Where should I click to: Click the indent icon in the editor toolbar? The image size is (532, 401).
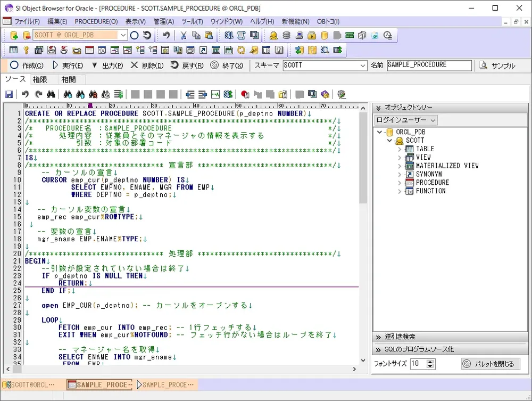point(190,94)
